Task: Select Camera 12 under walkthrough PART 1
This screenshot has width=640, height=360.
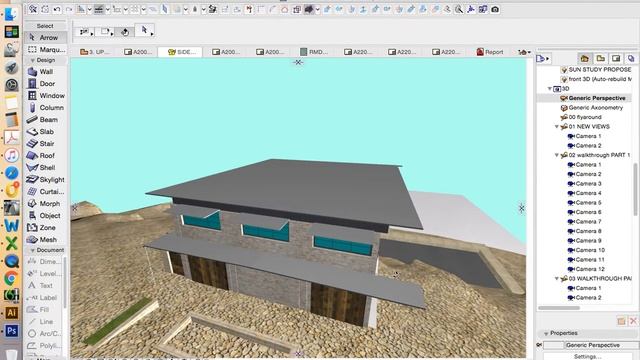Action: 586,269
